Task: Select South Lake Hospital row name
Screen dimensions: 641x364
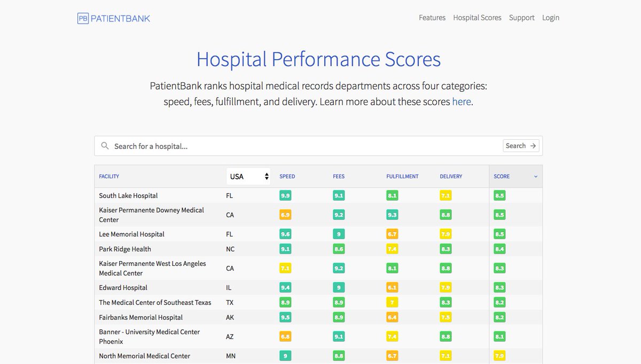Action: pyautogui.click(x=128, y=196)
